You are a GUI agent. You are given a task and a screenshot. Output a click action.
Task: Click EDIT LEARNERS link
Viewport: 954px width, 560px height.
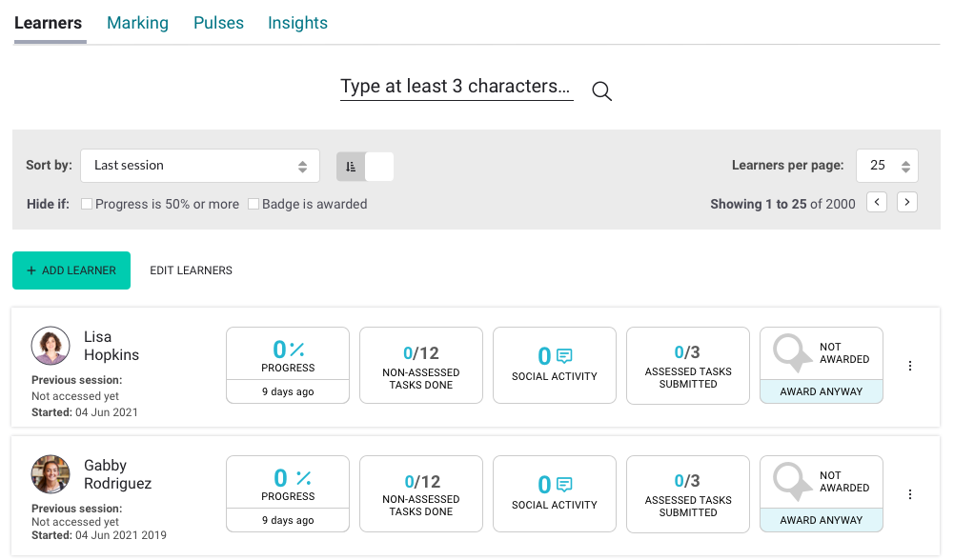(191, 270)
